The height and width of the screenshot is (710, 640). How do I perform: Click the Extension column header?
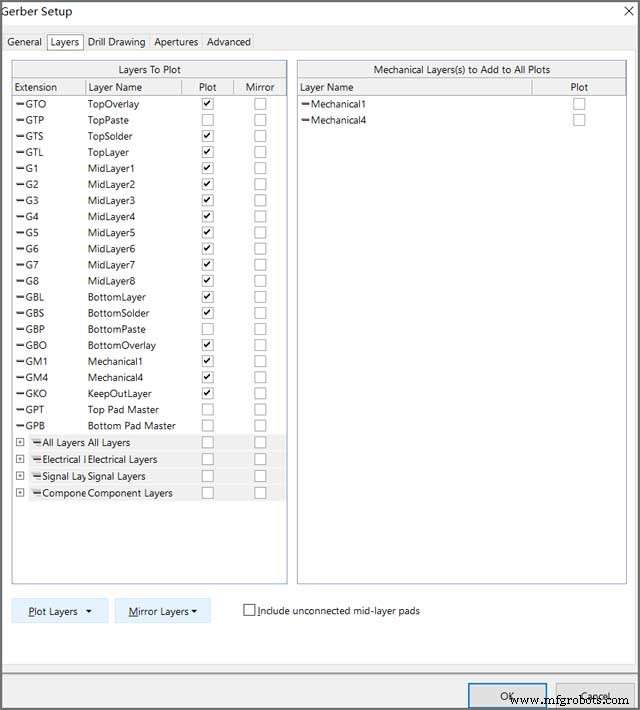(x=49, y=87)
